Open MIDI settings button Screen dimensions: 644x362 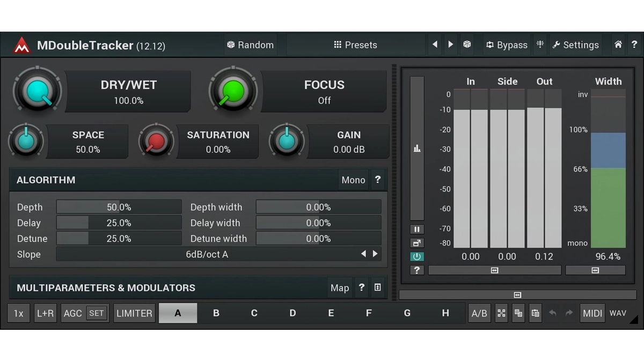coord(592,313)
